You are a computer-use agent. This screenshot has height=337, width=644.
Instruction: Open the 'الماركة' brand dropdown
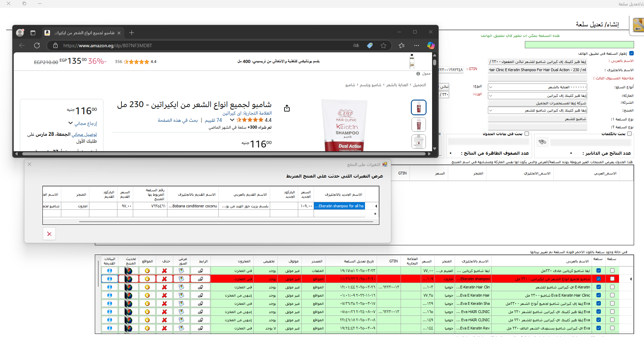pyautogui.click(x=491, y=96)
